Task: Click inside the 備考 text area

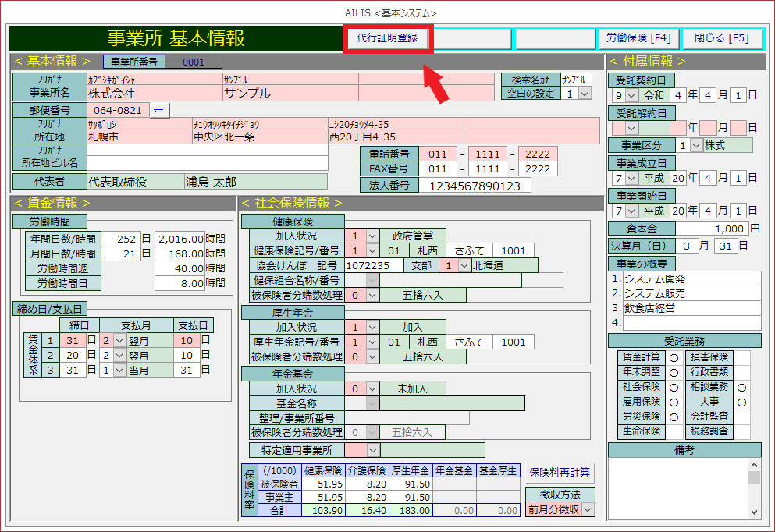Action: point(677,488)
